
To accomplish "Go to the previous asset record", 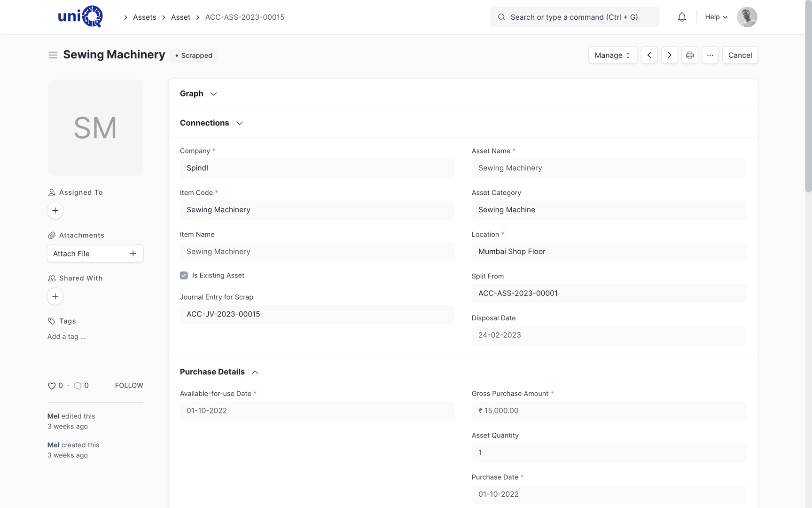I will click(649, 55).
